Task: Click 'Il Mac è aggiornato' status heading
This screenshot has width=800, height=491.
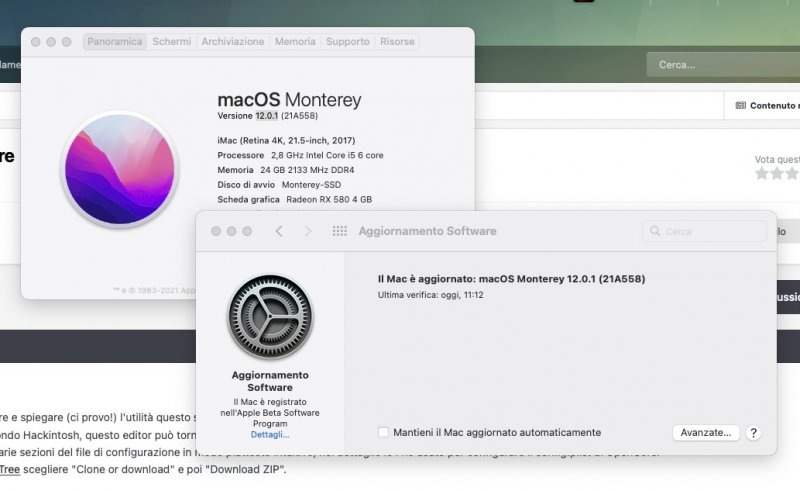Action: [511, 279]
